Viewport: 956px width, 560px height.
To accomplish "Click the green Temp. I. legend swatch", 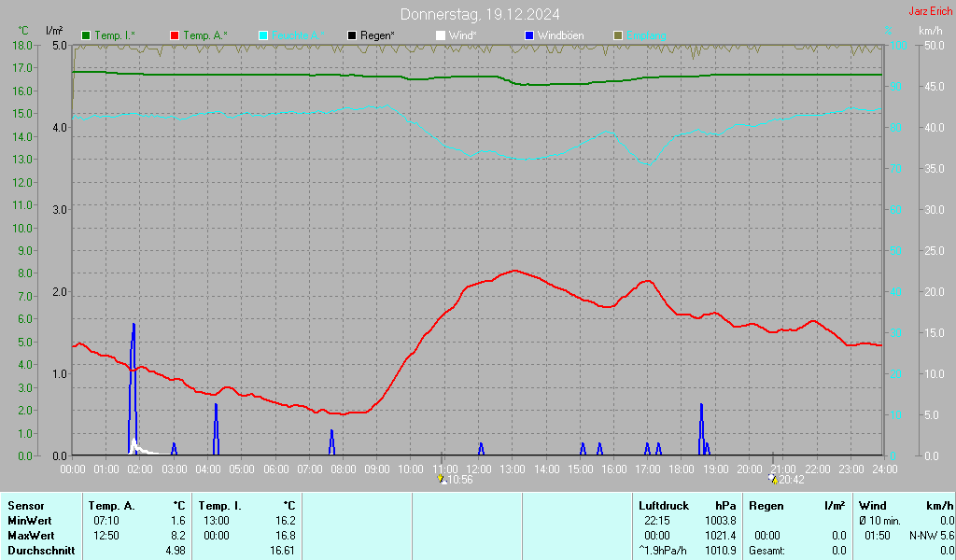I will tap(86, 36).
